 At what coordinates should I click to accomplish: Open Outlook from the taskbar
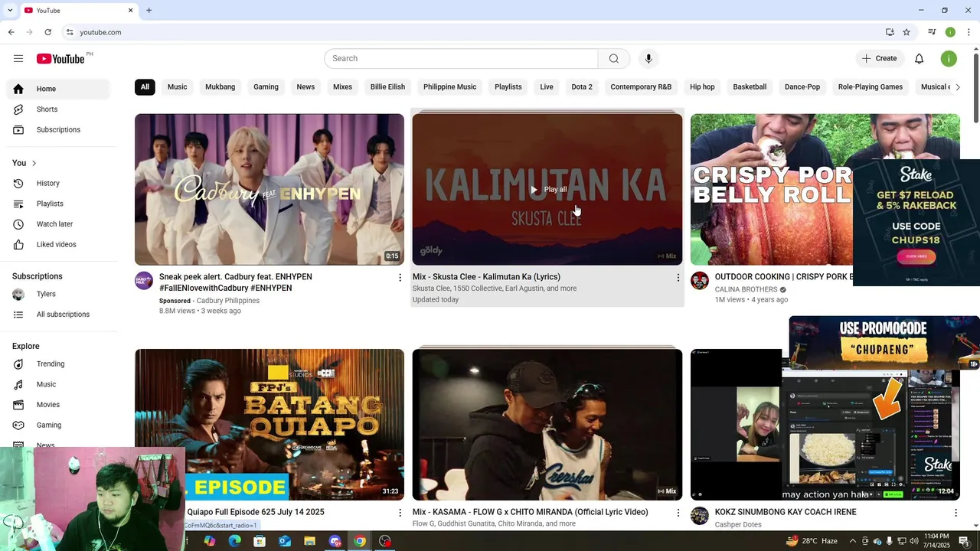tap(284, 541)
